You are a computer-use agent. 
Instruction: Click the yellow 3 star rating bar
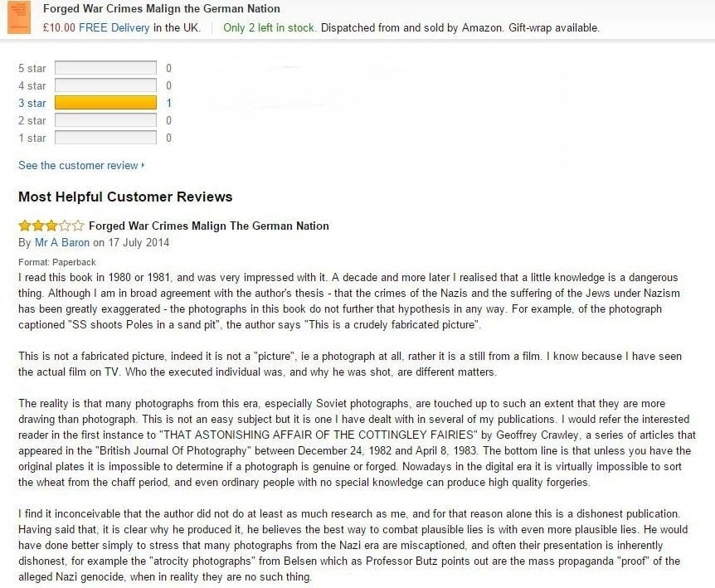point(105,103)
